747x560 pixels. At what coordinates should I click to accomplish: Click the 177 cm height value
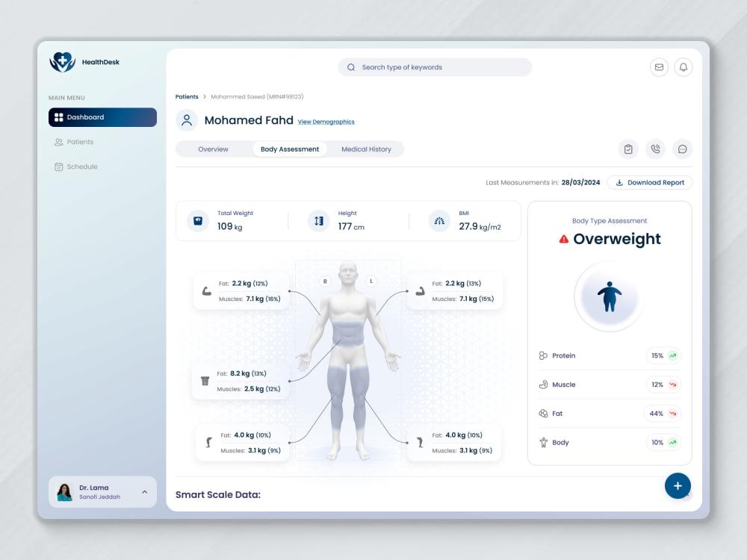pyautogui.click(x=351, y=227)
